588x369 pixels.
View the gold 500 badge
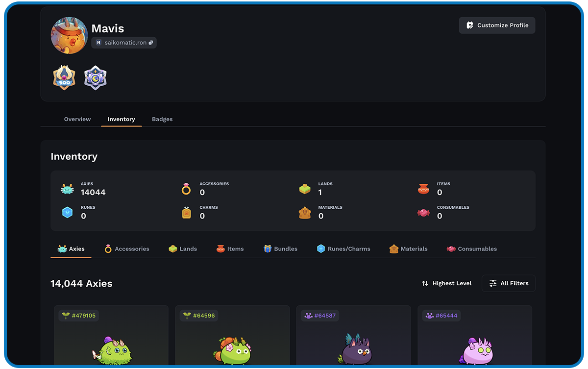[64, 77]
